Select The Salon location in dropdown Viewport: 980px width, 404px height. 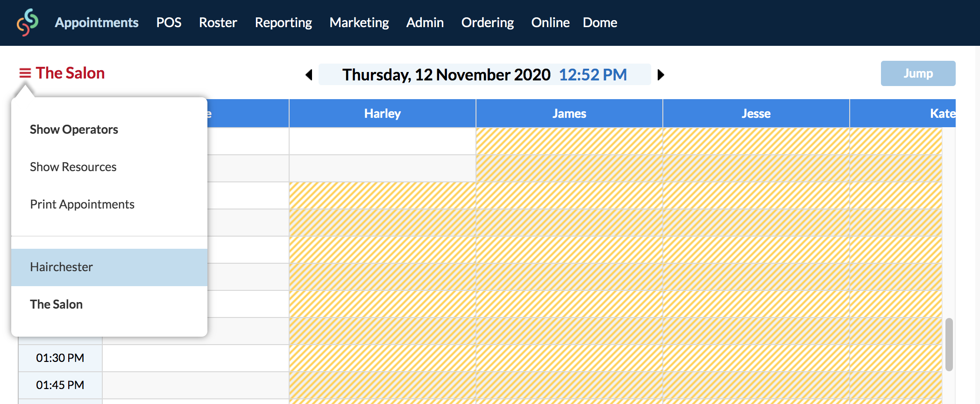[x=109, y=304]
